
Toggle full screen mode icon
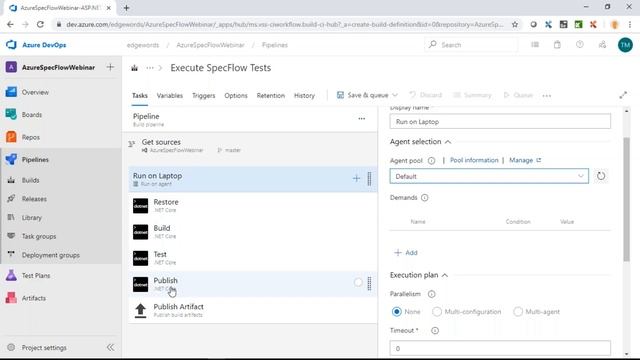coord(623,95)
